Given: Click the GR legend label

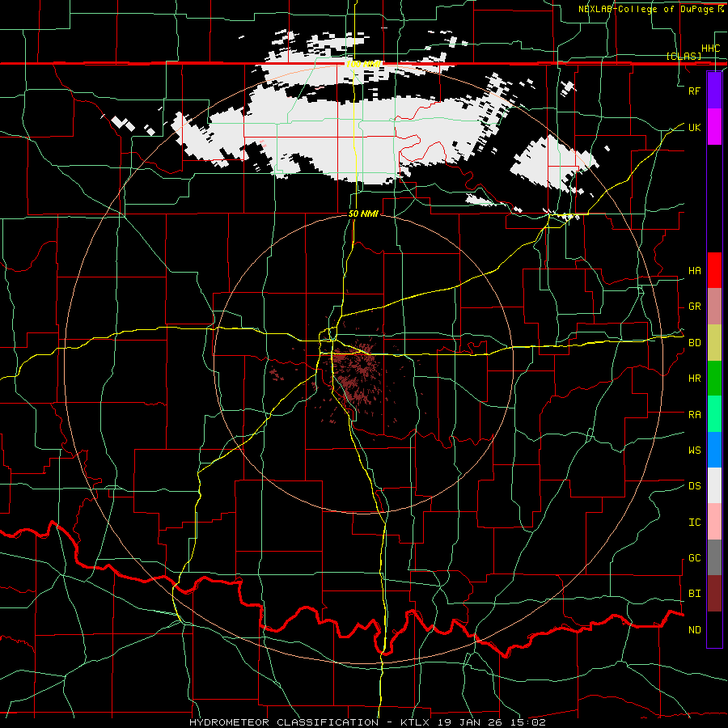Looking at the screenshot, I should 694,307.
